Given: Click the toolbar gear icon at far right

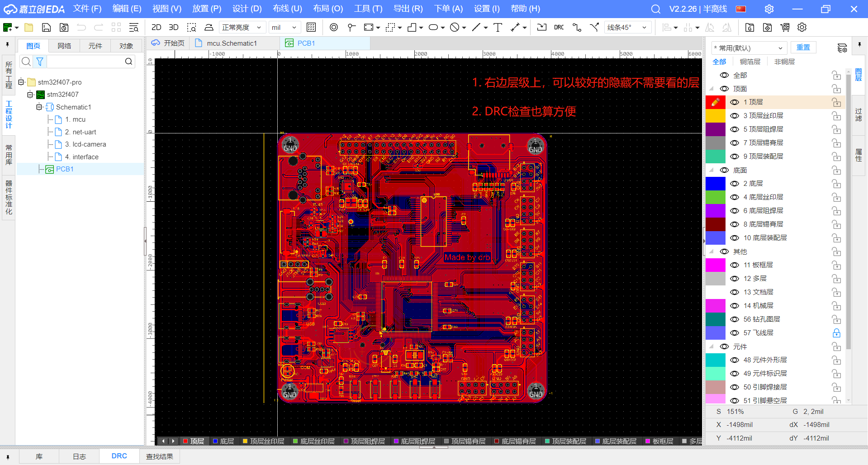Looking at the screenshot, I should click(x=802, y=28).
